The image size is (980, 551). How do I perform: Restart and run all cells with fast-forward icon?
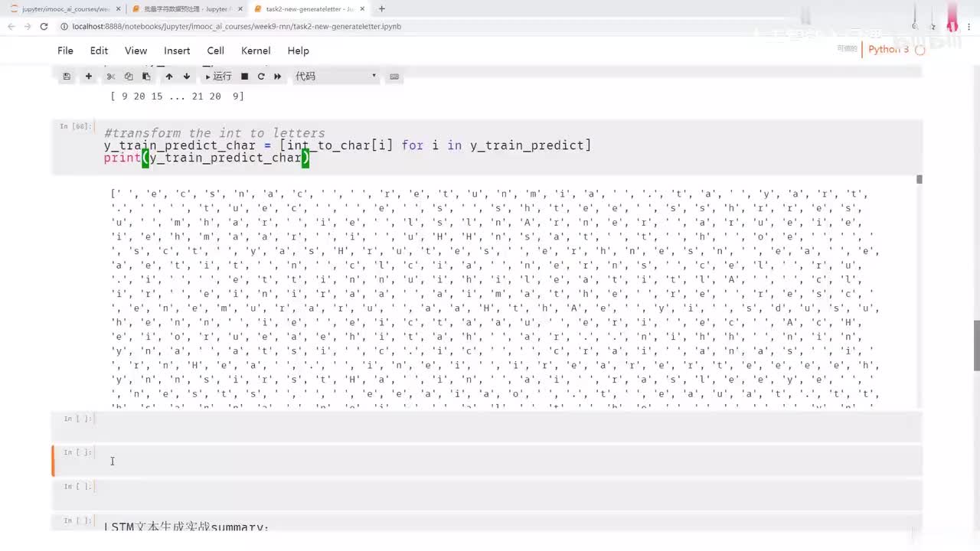[277, 77]
